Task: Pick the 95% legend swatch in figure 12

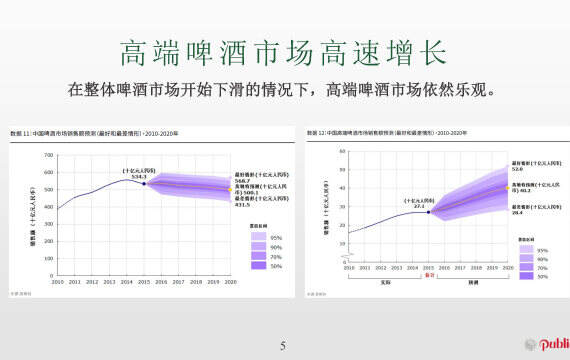Action: point(526,249)
